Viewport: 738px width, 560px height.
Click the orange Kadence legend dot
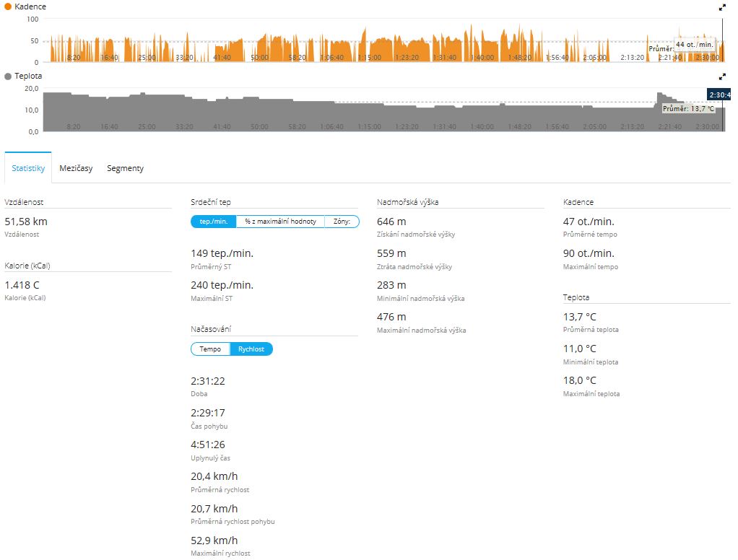click(8, 7)
